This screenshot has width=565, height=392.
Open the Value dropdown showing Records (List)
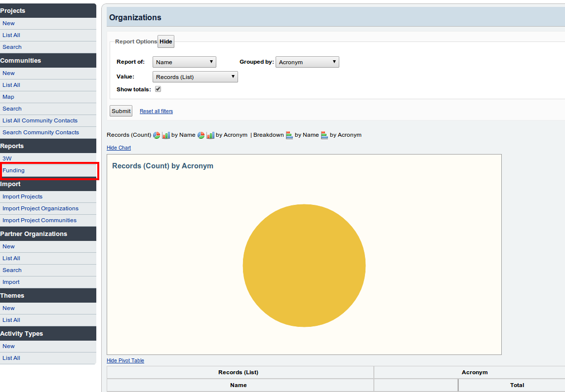195,77
